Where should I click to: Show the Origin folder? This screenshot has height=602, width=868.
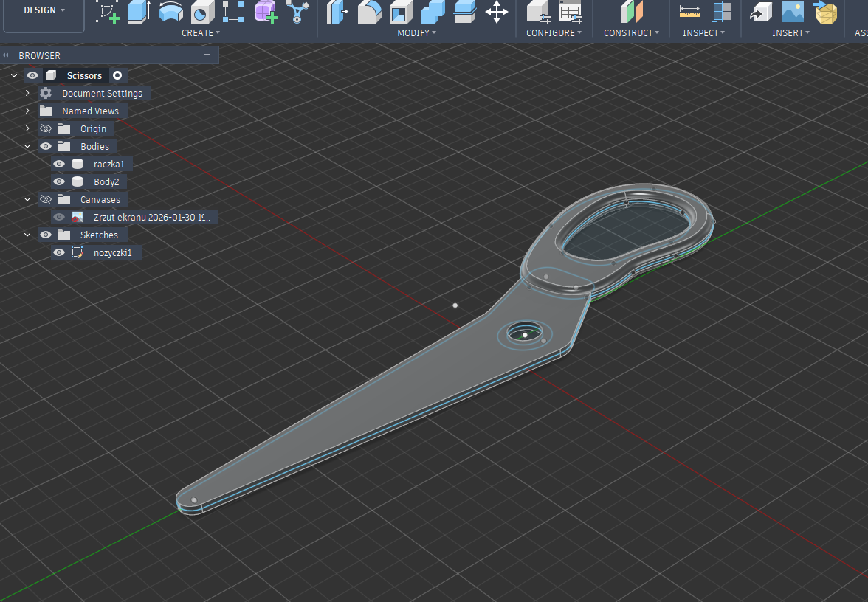pos(46,128)
